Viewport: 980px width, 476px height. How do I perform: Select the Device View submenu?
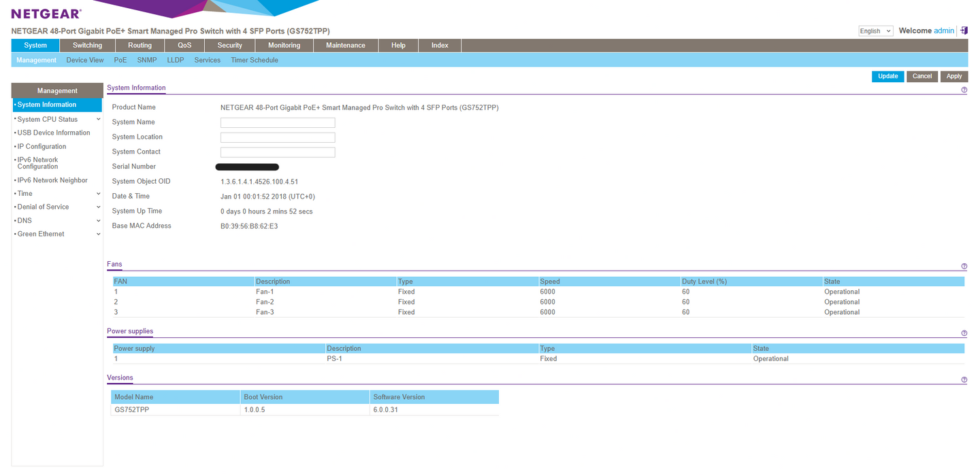85,60
